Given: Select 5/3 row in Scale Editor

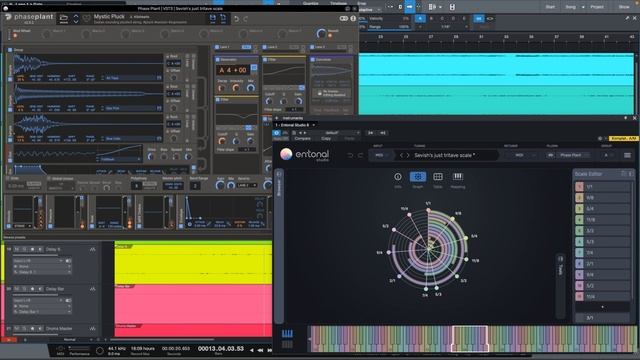Looking at the screenshot, I should pyautogui.click(x=602, y=242).
